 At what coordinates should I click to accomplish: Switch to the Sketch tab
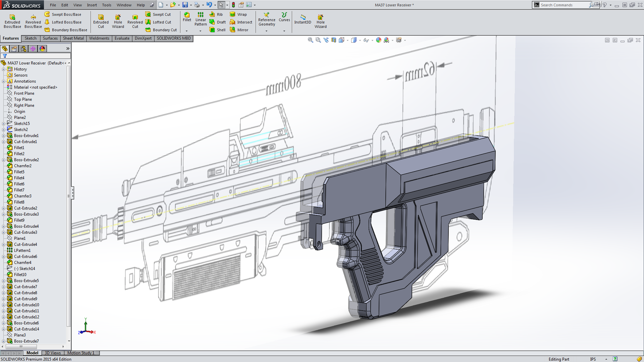click(31, 38)
